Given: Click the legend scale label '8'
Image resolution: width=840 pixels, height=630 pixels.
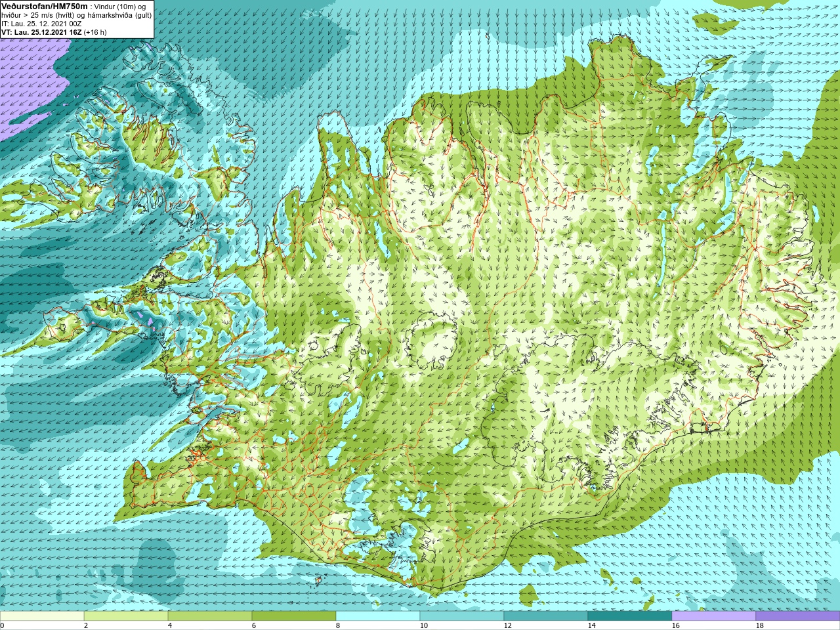Looking at the screenshot, I should point(338,625).
